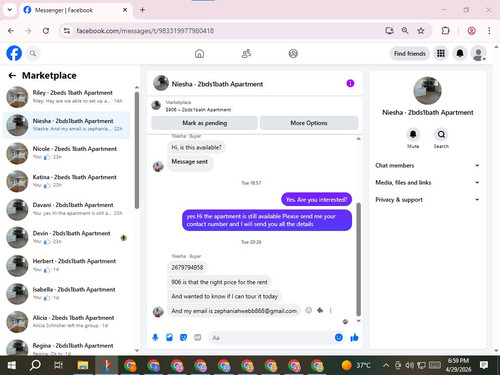Choose a GIF with the GIF icon

point(198,338)
